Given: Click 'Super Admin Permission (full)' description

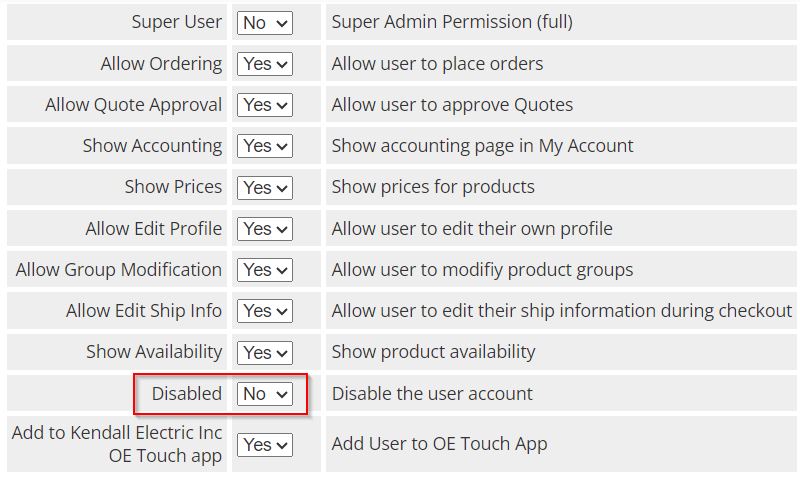Looking at the screenshot, I should click(452, 22).
